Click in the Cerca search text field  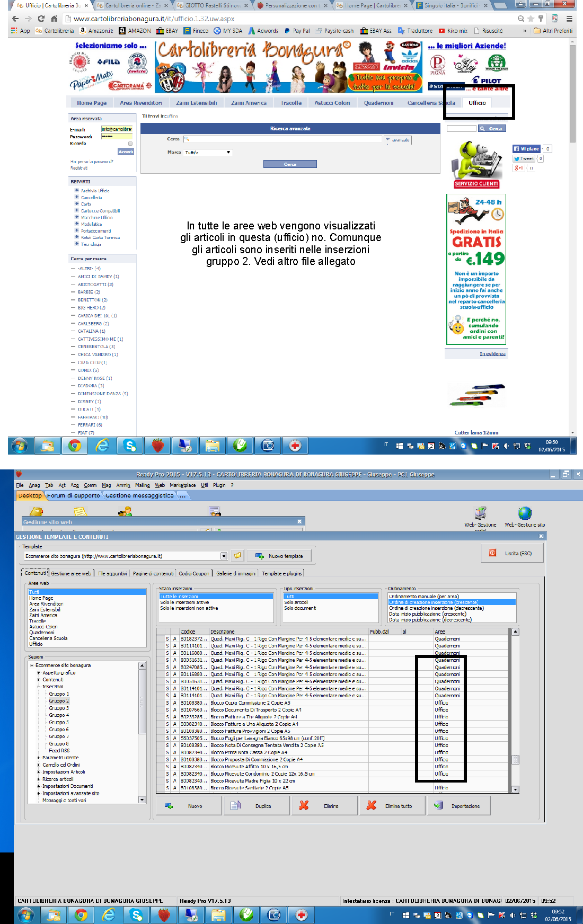(282, 139)
